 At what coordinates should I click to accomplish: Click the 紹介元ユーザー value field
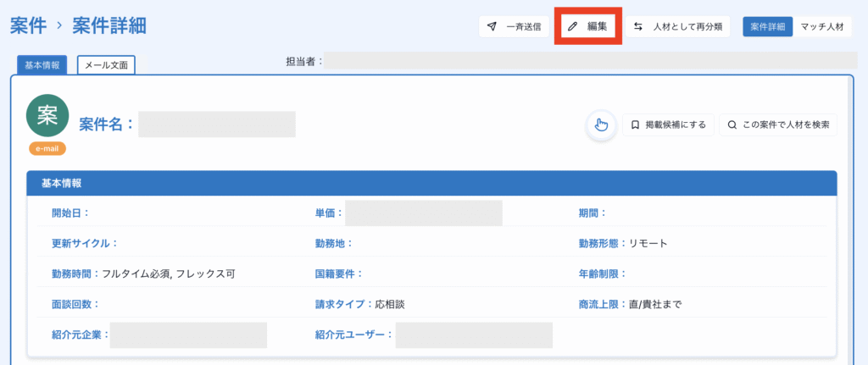474,335
